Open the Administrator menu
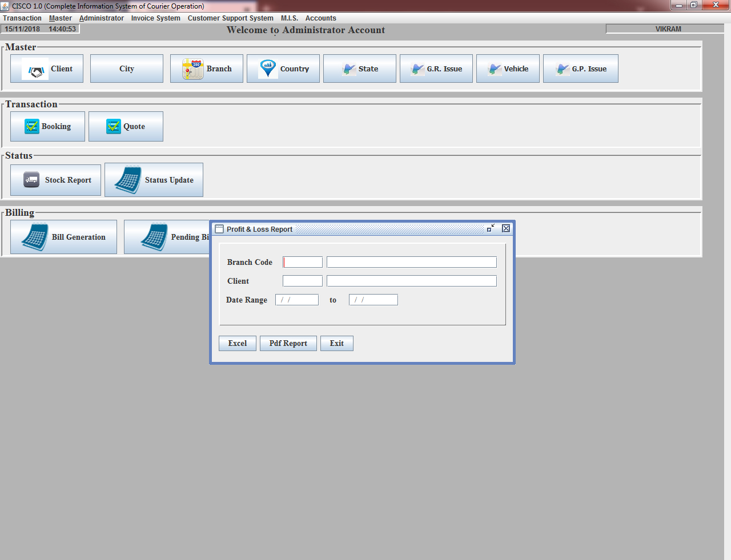This screenshot has height=560, width=731. [x=102, y=18]
